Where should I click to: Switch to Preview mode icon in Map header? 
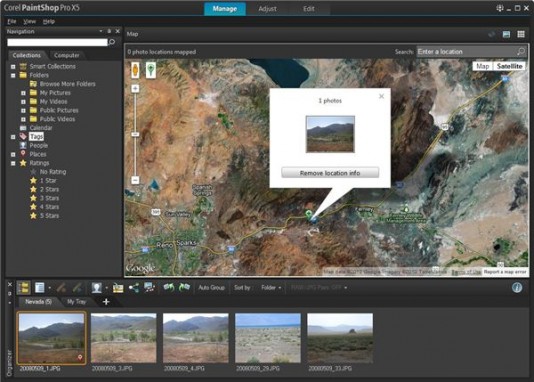pos(506,34)
